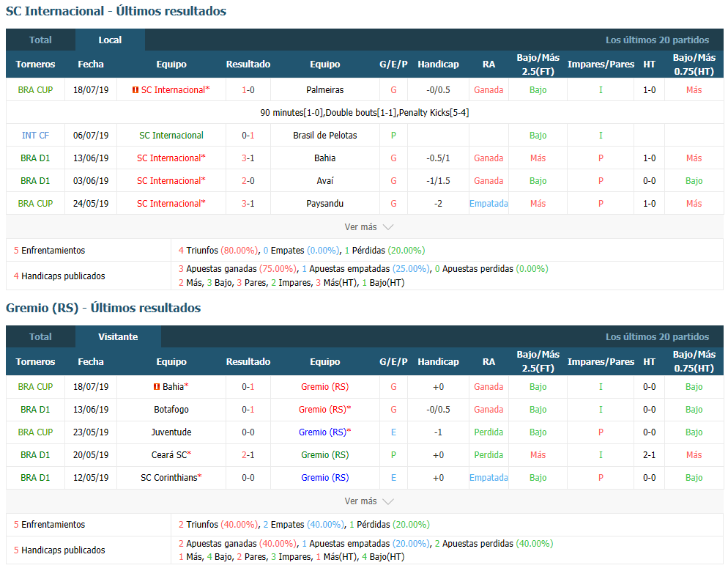Click the Gremio (RS) Últimos resultados heading
The height and width of the screenshot is (568, 728).
coord(103,308)
